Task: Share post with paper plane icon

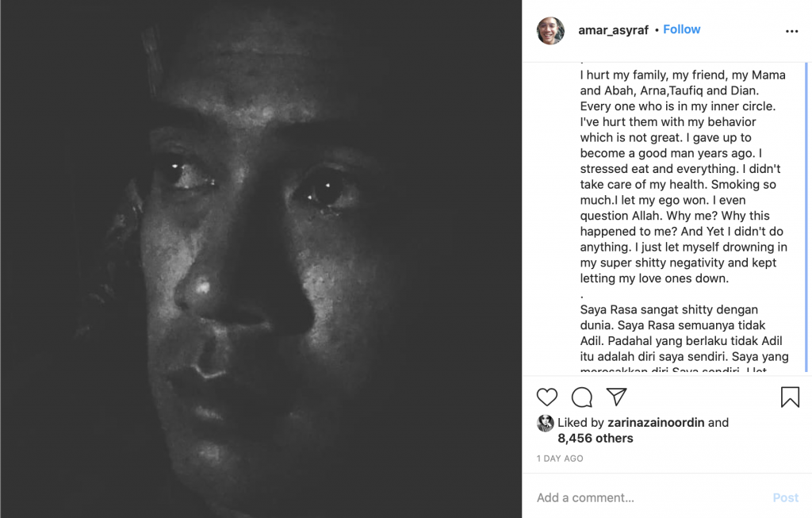Action: [617, 397]
